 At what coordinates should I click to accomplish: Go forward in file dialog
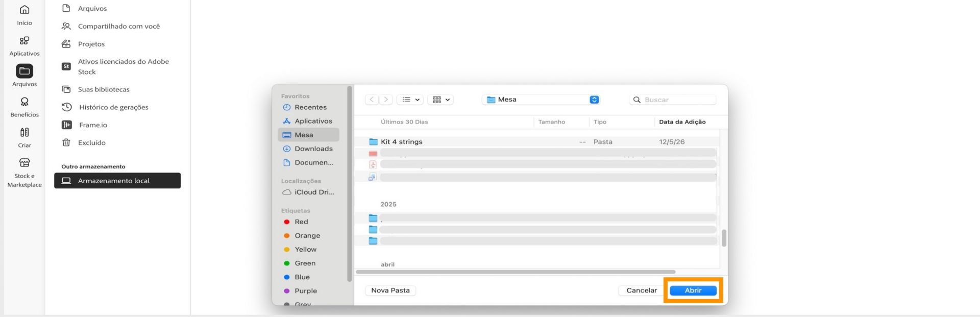pyautogui.click(x=386, y=100)
